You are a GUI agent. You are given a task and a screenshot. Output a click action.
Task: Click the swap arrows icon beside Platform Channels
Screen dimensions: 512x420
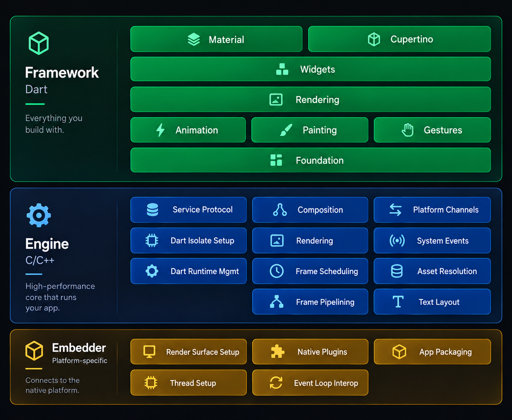[395, 209]
